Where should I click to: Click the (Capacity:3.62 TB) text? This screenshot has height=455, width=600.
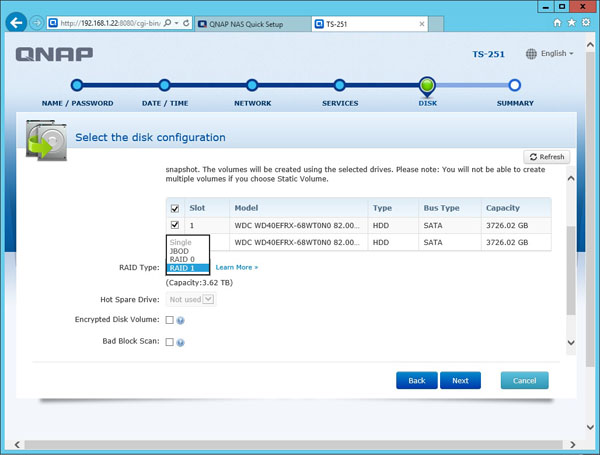pos(199,283)
